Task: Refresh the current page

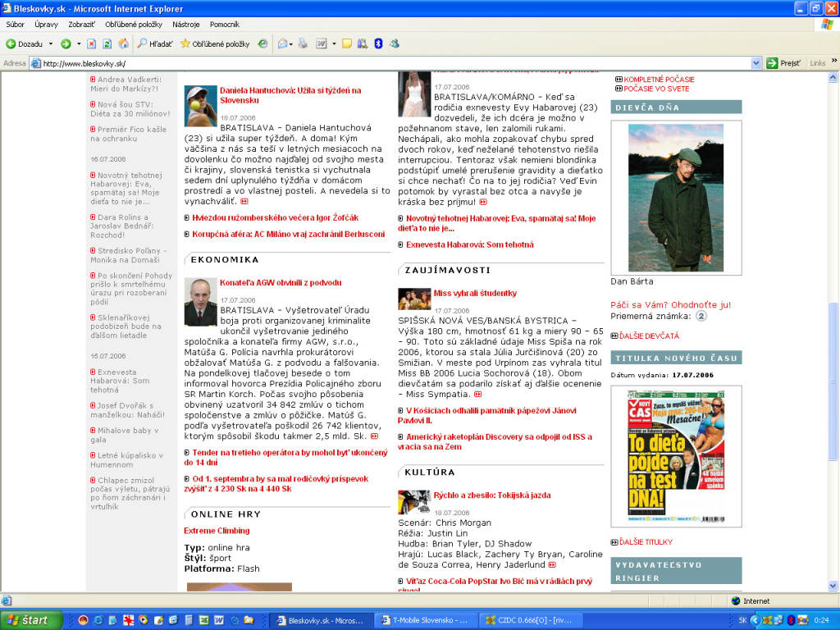Action: pyautogui.click(x=107, y=44)
